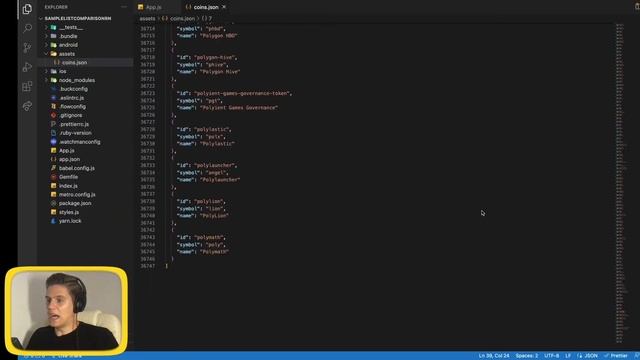Open the yarn.lock file
Image resolution: width=640 pixels, height=360 pixels.
coord(70,221)
